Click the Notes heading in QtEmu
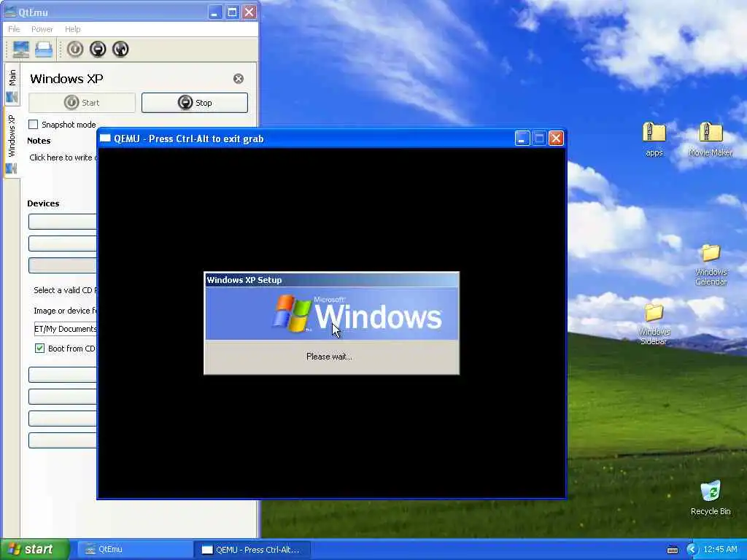Screen dimensions: 747x560 point(39,141)
